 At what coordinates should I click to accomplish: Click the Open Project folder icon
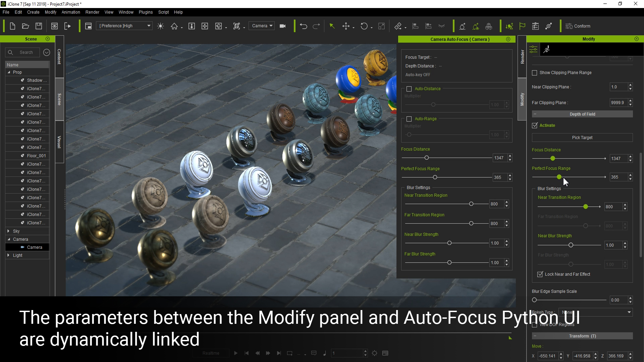25,26
